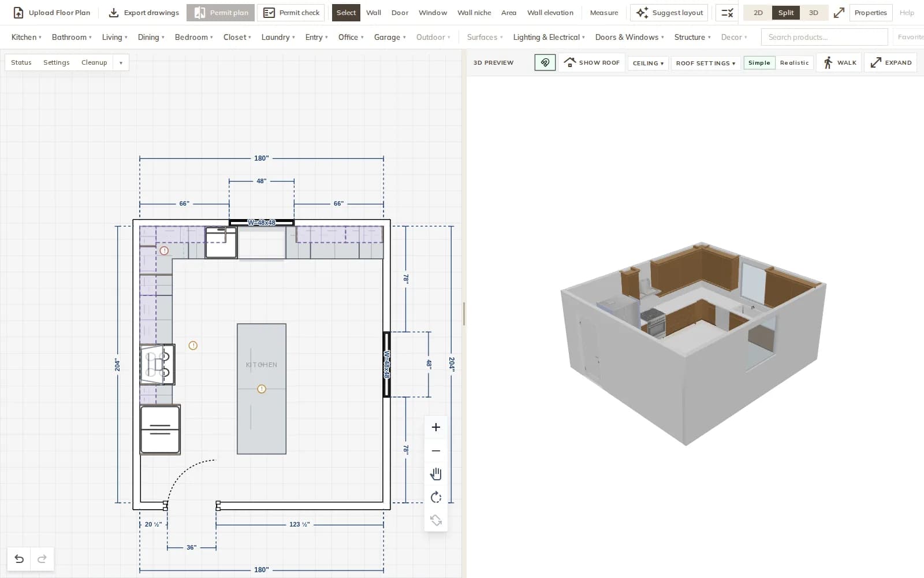Choose the Window tool
The width and height of the screenshot is (924, 578).
[x=433, y=13]
